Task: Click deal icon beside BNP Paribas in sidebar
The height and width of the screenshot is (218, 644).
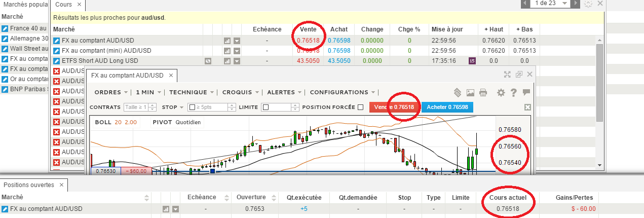Action: 5,89
